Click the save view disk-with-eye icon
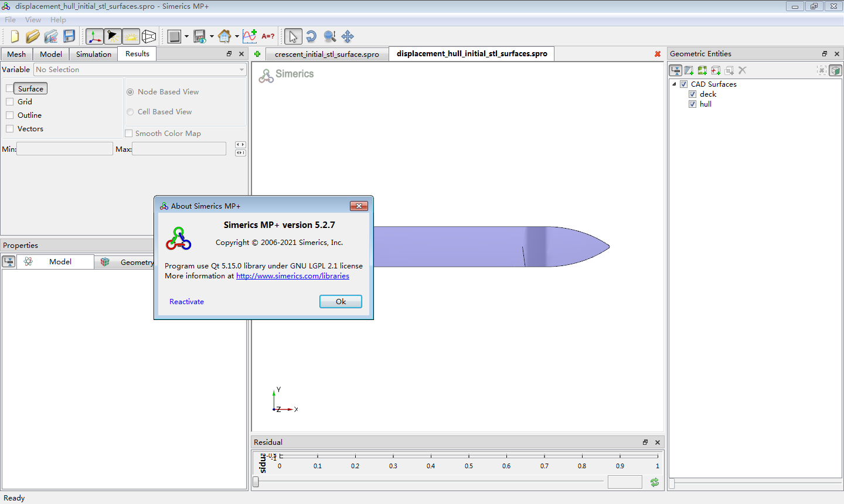This screenshot has height=504, width=844. (x=199, y=36)
